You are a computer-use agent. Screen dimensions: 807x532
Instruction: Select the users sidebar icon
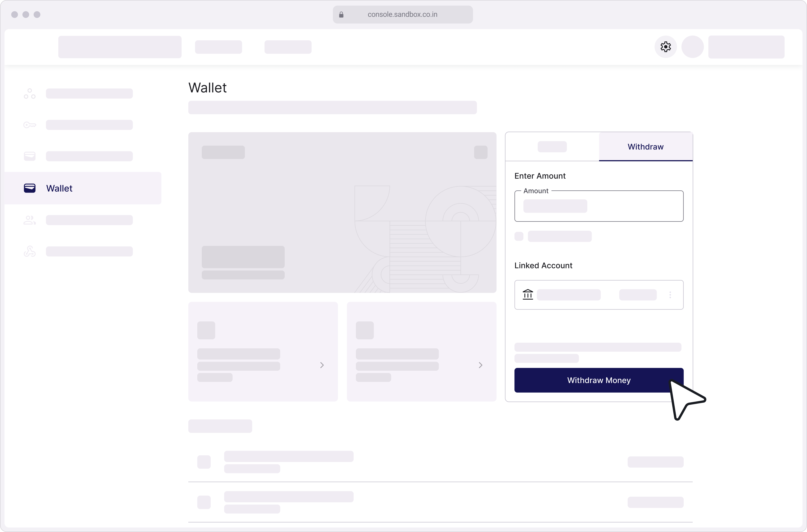tap(30, 220)
